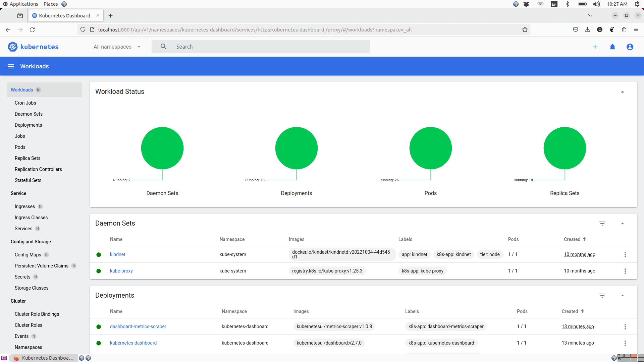Image resolution: width=644 pixels, height=362 pixels.
Task: Click the Pods green status circle
Action: tap(431, 148)
